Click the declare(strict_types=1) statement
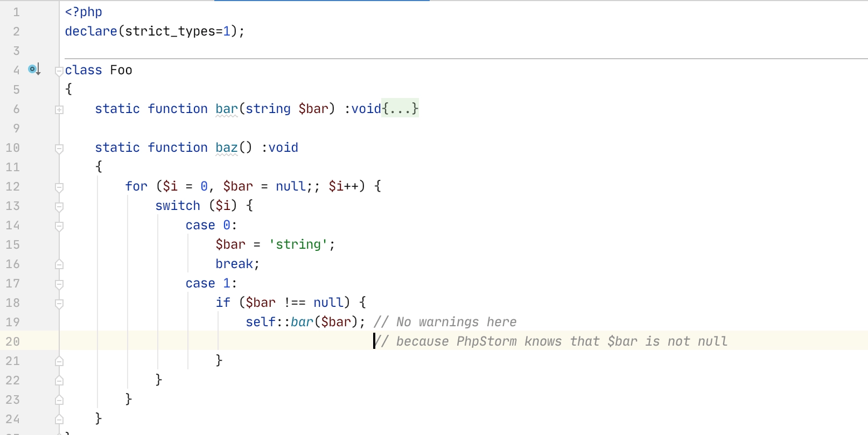This screenshot has width=868, height=435. coord(155,31)
